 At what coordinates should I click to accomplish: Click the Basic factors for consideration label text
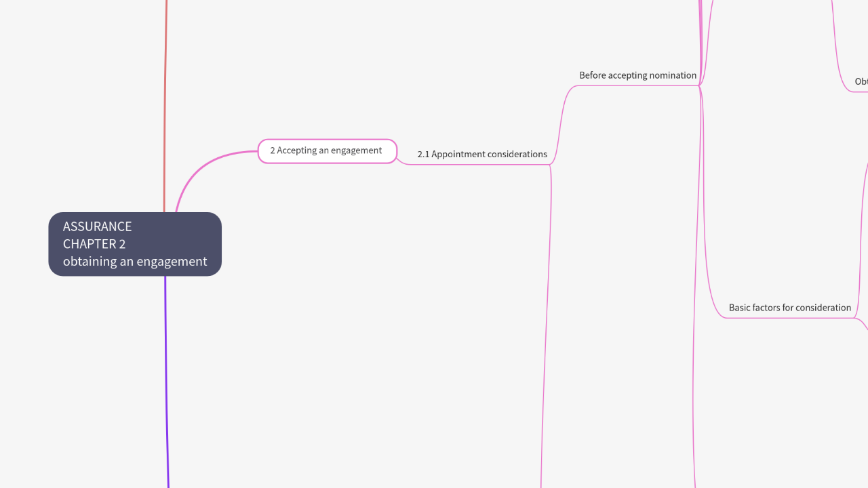[789, 308]
